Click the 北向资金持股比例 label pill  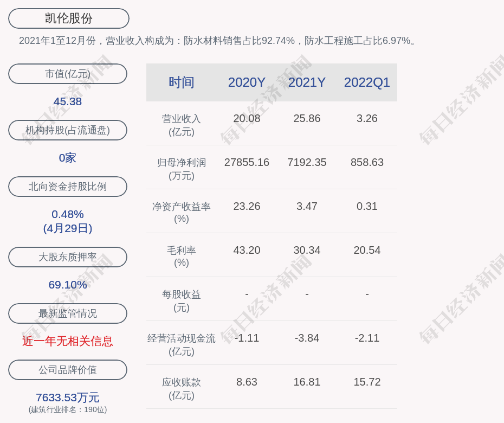(68, 186)
